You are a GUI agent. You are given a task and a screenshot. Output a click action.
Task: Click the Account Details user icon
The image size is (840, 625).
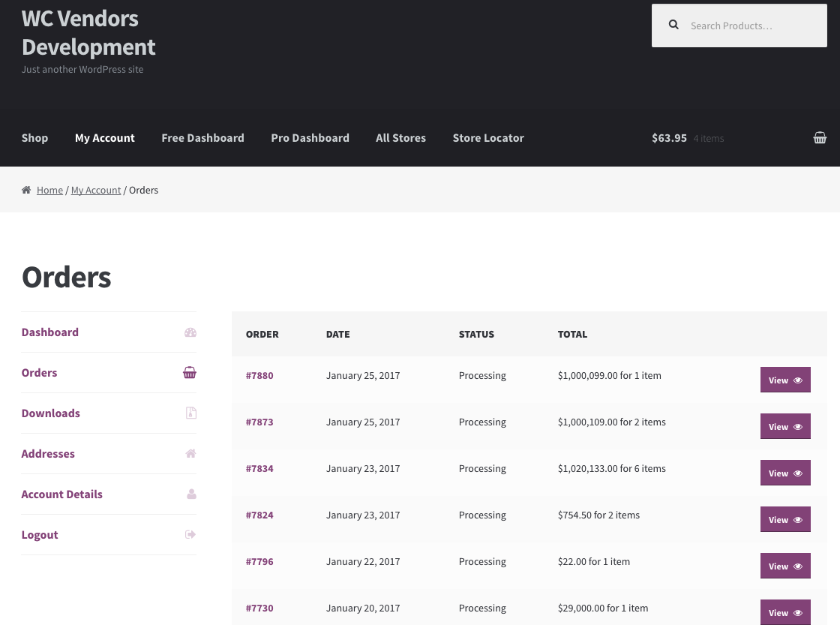click(x=191, y=494)
